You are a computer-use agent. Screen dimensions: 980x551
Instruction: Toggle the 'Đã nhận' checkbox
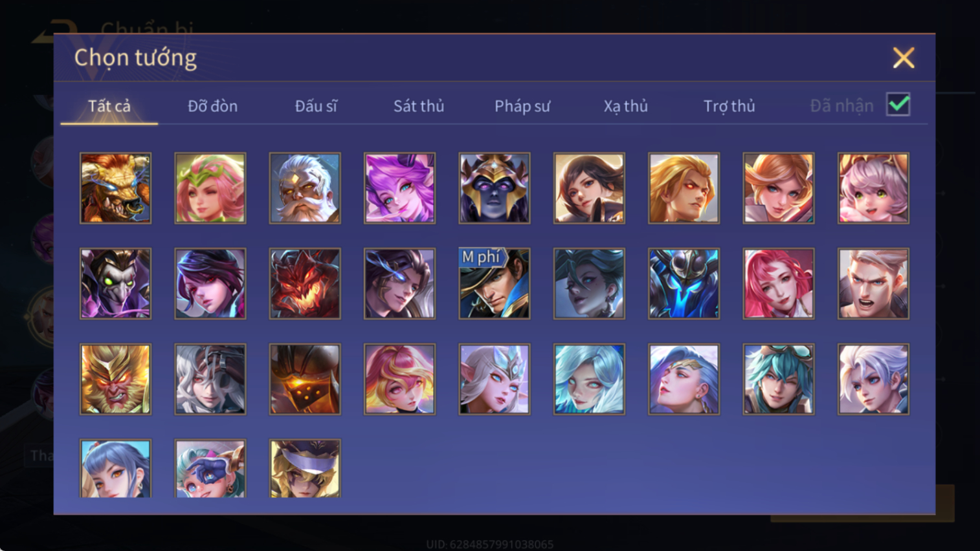point(898,105)
